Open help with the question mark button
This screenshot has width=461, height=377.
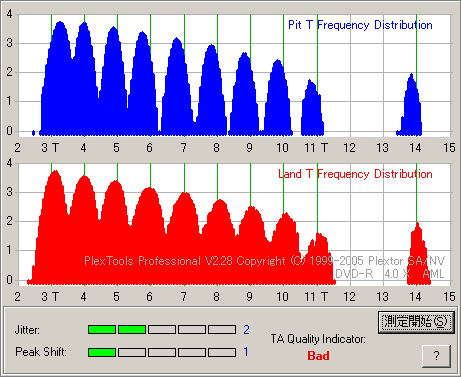(436, 356)
